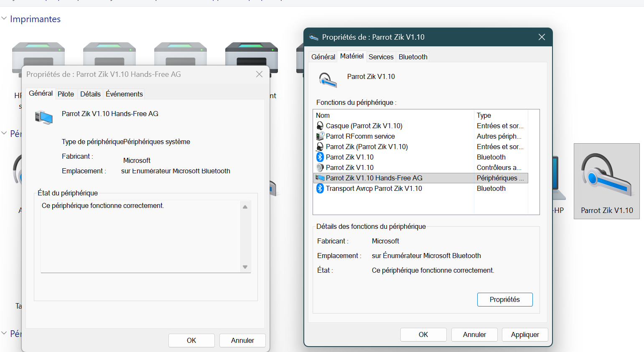
Task: Select the second printer icon under Imprimantes
Action: pos(109,54)
